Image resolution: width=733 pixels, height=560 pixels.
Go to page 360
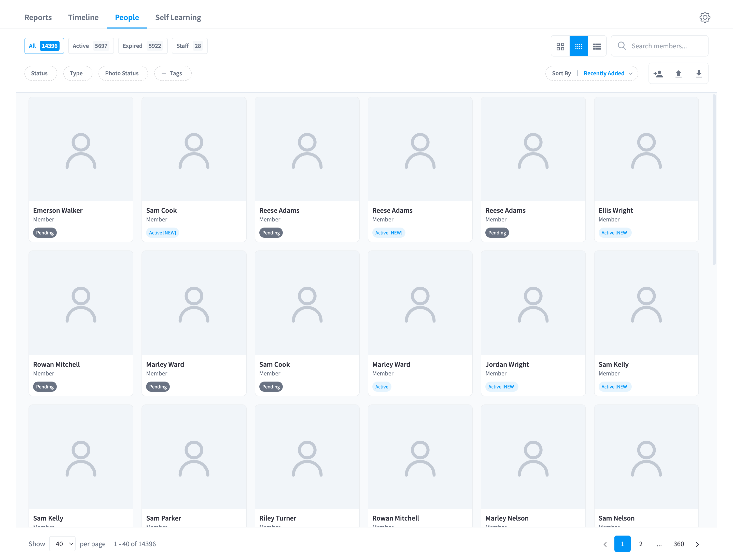click(678, 544)
